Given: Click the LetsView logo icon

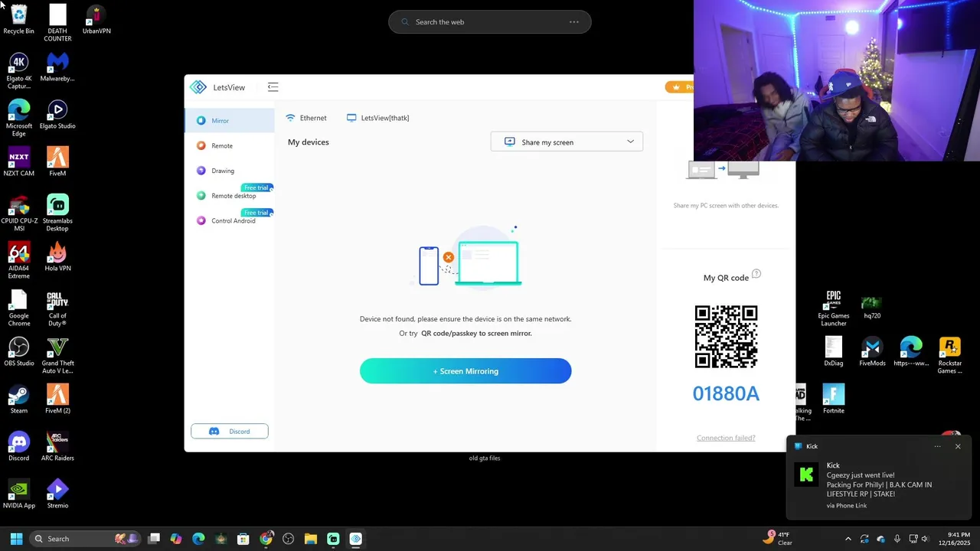Looking at the screenshot, I should pyautogui.click(x=198, y=87).
